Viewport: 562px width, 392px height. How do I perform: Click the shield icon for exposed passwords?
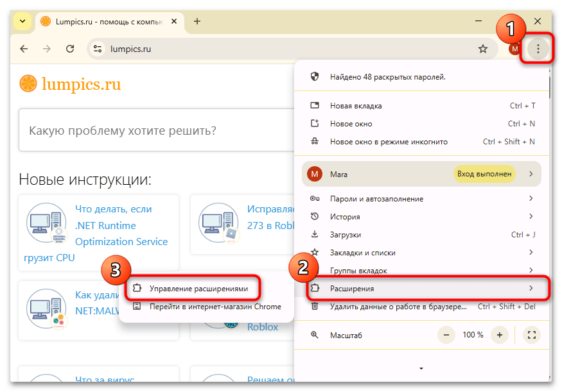314,76
